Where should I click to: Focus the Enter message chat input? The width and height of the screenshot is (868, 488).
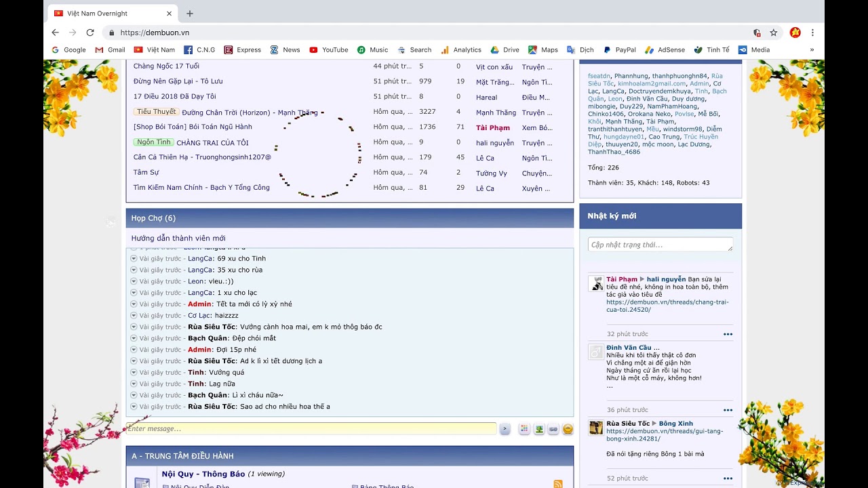pos(311,428)
